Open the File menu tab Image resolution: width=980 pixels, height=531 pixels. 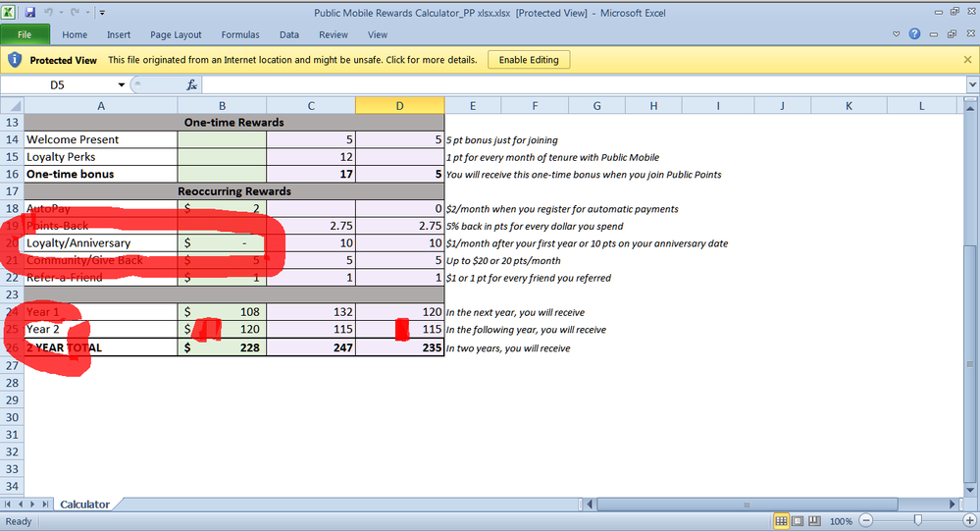pyautogui.click(x=25, y=34)
